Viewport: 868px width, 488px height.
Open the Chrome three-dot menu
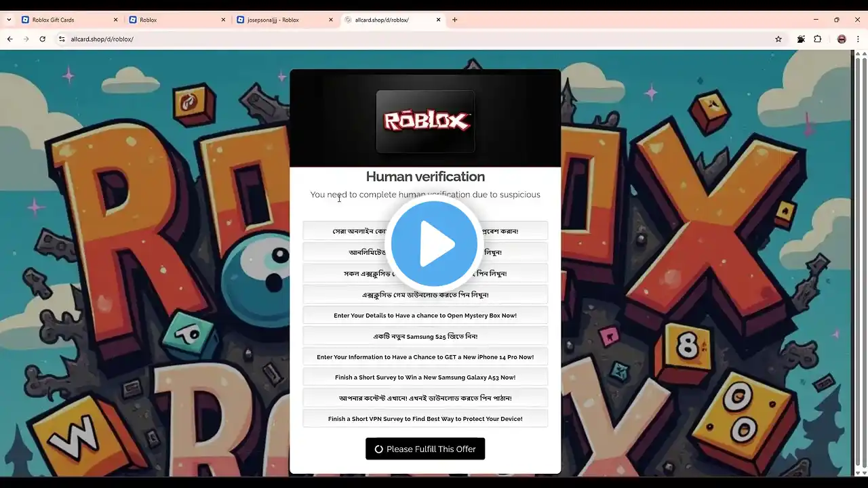click(x=858, y=39)
